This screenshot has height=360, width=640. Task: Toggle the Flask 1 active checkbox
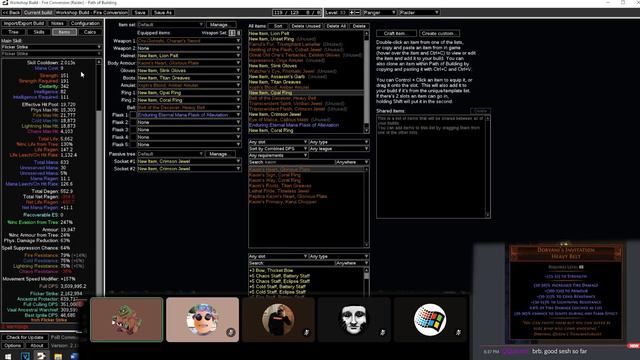click(133, 115)
